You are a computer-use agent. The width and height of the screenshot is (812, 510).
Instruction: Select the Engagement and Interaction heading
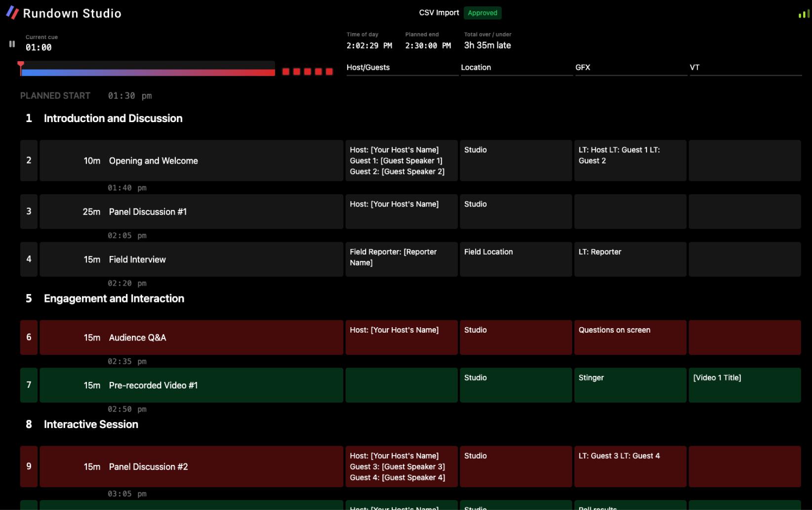click(x=114, y=299)
